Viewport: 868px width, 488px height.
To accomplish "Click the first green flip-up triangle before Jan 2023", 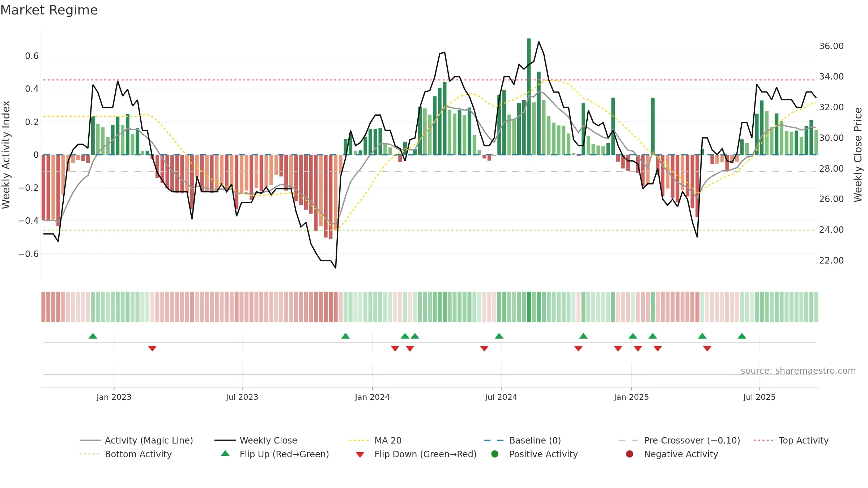I will (93, 336).
